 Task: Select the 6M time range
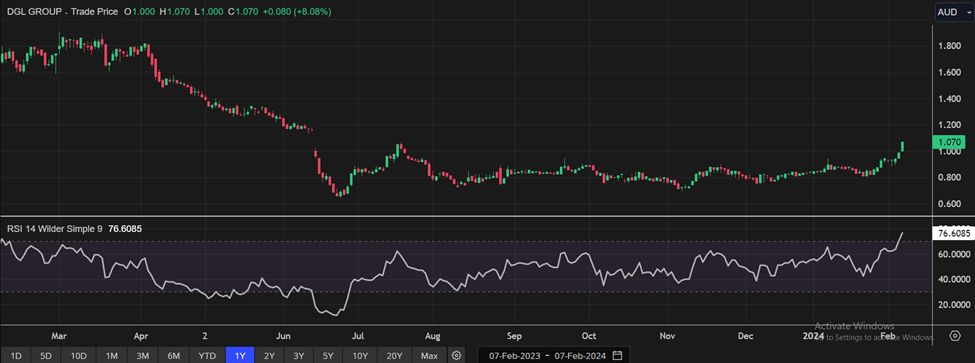(174, 356)
